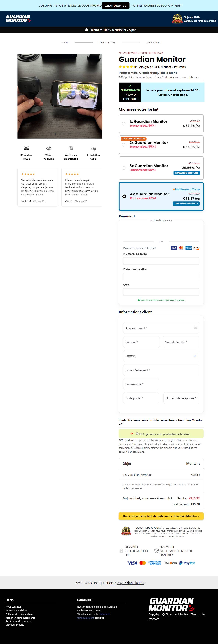Viewport: 218px width, 644px height.
Task: Click the padlock icon beside "Sécurité chiffrement du SSL"
Action: pos(121,551)
